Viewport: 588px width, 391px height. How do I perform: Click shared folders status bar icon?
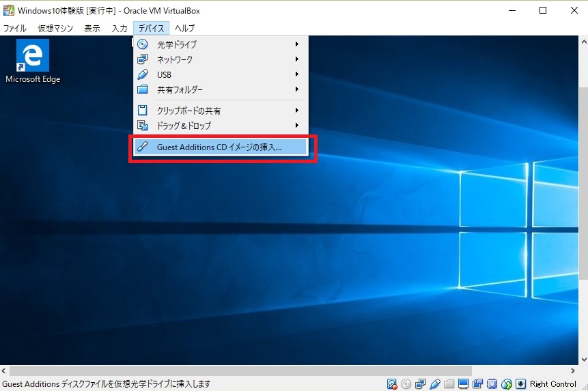[x=449, y=384]
